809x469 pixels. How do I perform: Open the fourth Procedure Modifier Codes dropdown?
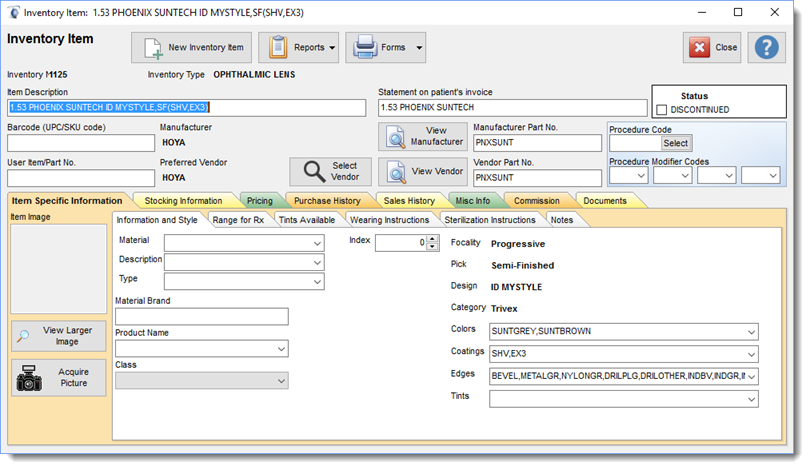761,176
